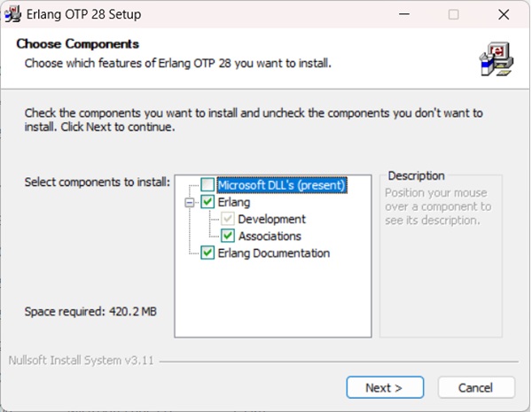This screenshot has height=412, width=532.
Task: Click the greyed Development checkbox
Action: (x=228, y=219)
